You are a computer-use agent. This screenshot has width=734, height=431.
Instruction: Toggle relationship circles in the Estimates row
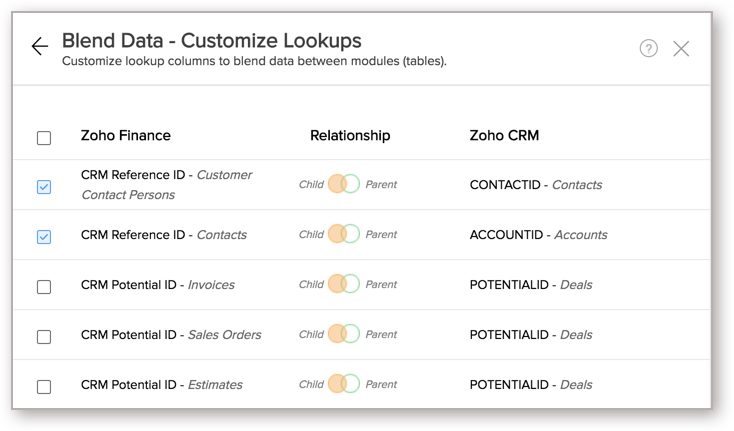344,384
